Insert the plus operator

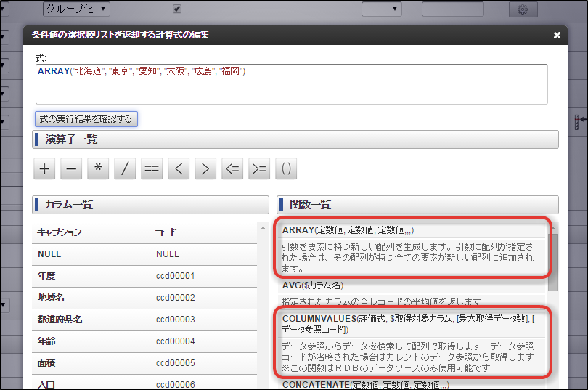coord(44,168)
